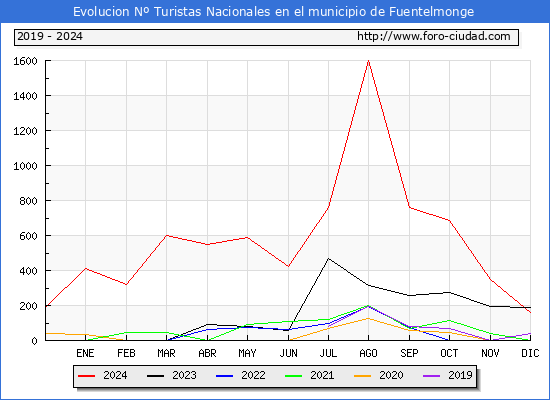This screenshot has height=400, width=550.
Task: Click the 2024 legend label
Action: [115, 375]
